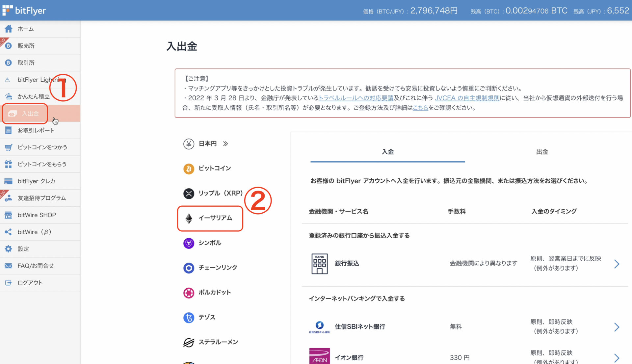This screenshot has width=632, height=364.
Task: Select the テゾス blue icon
Action: click(x=189, y=317)
